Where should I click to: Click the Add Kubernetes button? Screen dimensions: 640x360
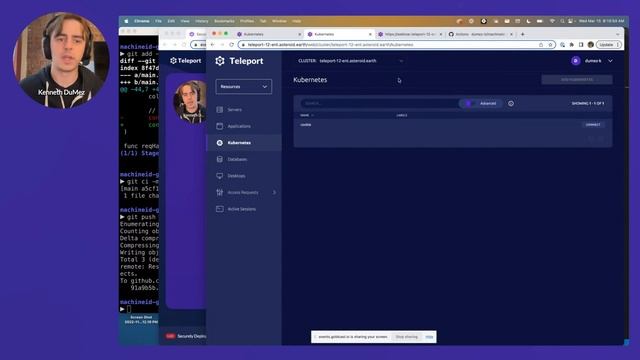click(x=577, y=80)
